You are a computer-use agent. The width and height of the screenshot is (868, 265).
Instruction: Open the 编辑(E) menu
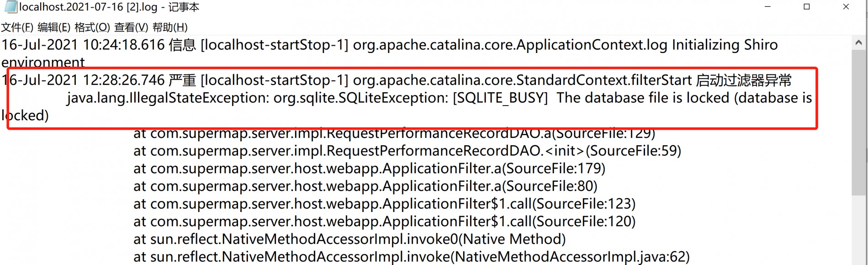click(54, 27)
